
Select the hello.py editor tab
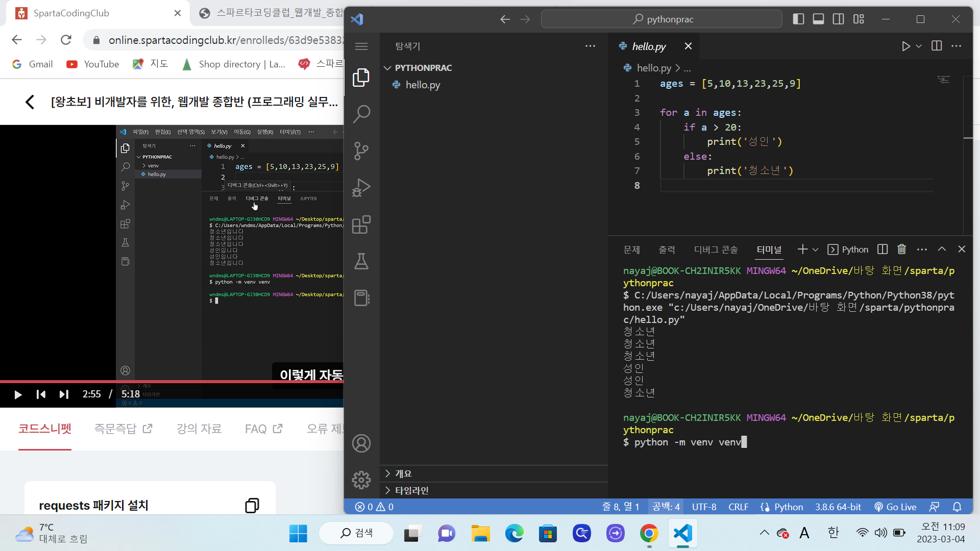pos(649,46)
